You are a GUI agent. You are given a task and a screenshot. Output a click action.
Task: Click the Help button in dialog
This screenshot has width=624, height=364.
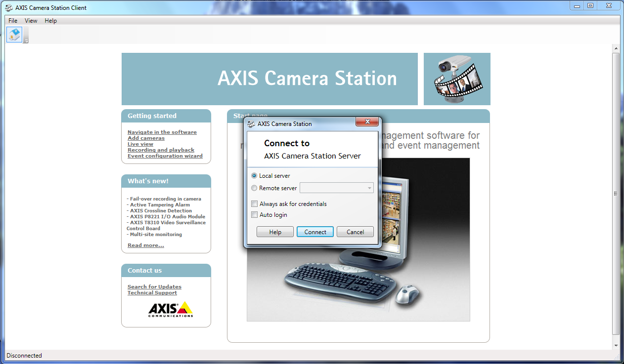(275, 232)
